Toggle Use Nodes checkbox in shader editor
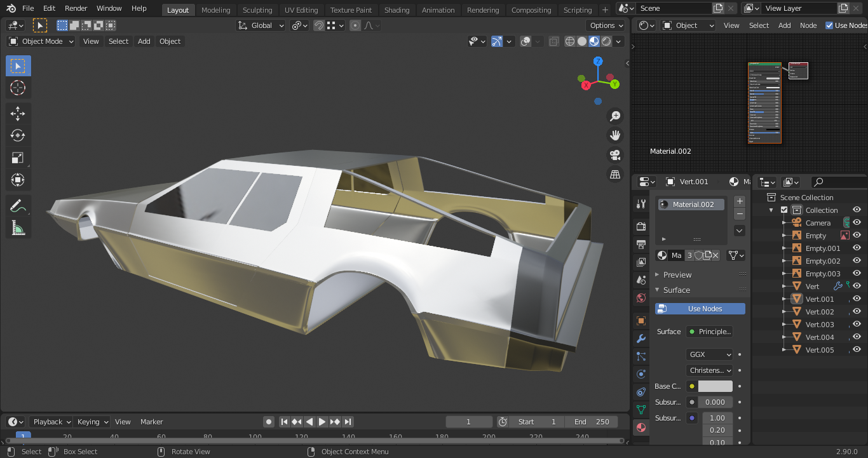 (x=829, y=25)
